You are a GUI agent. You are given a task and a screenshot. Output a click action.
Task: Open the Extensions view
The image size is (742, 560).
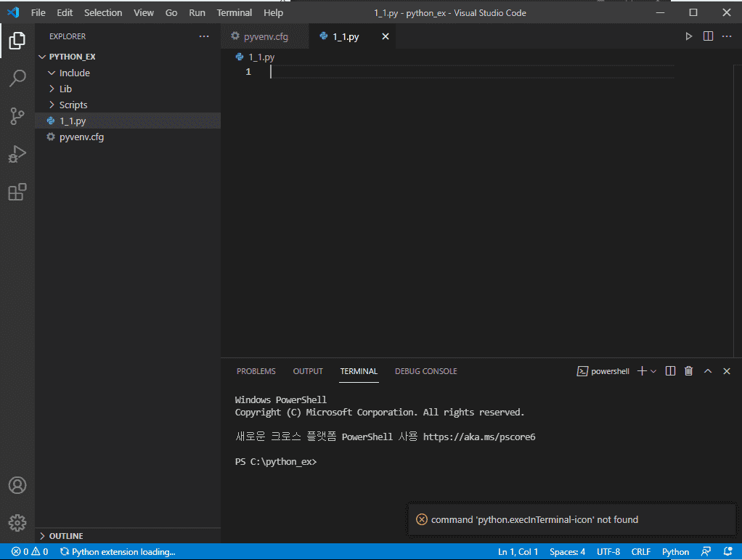[x=17, y=192]
